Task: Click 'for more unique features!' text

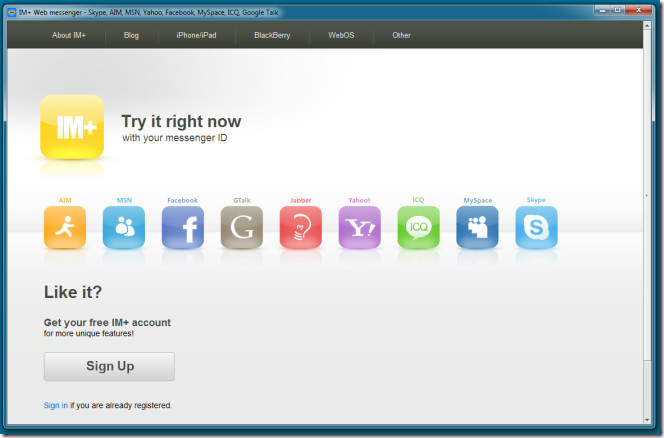Action: point(89,333)
